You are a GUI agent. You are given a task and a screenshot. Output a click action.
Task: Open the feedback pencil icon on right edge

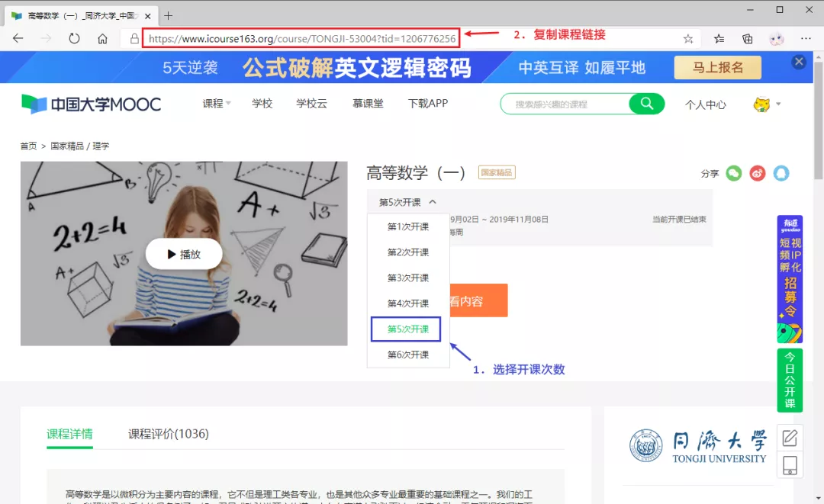(x=790, y=438)
